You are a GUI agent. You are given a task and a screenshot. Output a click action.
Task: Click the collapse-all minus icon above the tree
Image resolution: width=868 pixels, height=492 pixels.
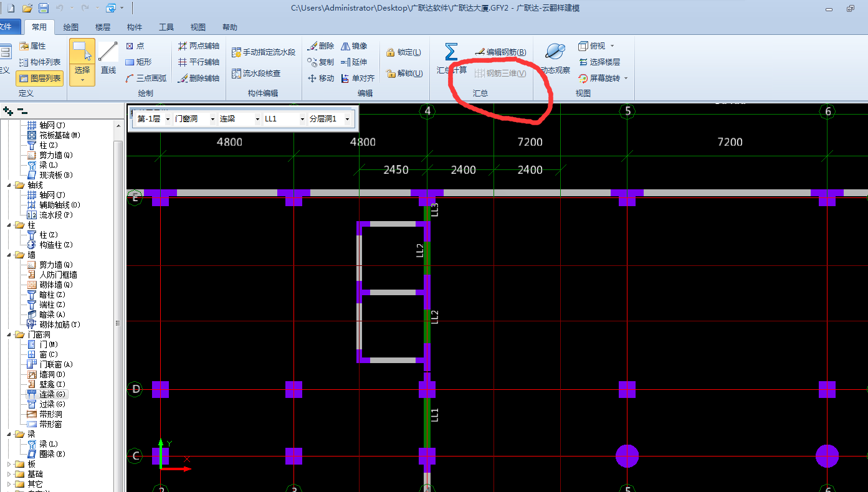click(x=22, y=111)
